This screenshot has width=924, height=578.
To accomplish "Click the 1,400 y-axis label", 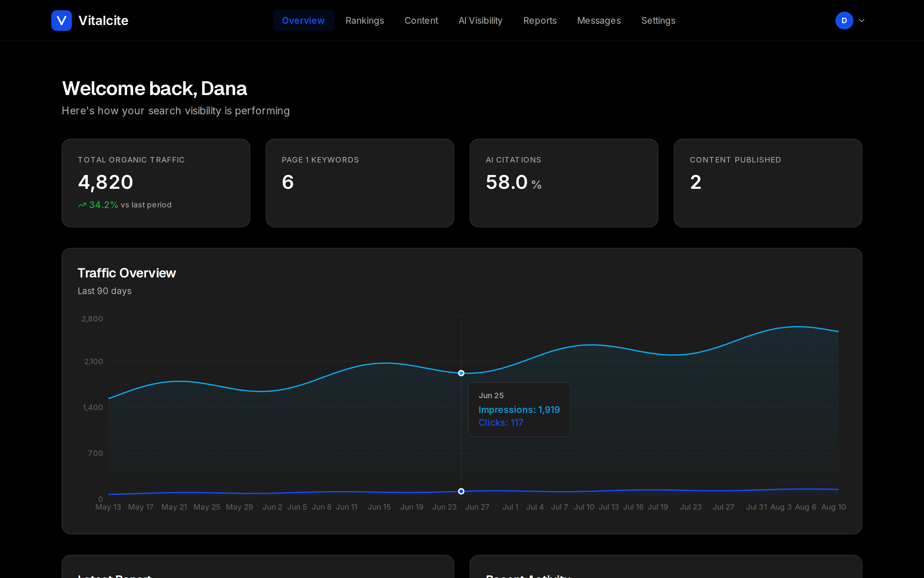I will tap(93, 407).
